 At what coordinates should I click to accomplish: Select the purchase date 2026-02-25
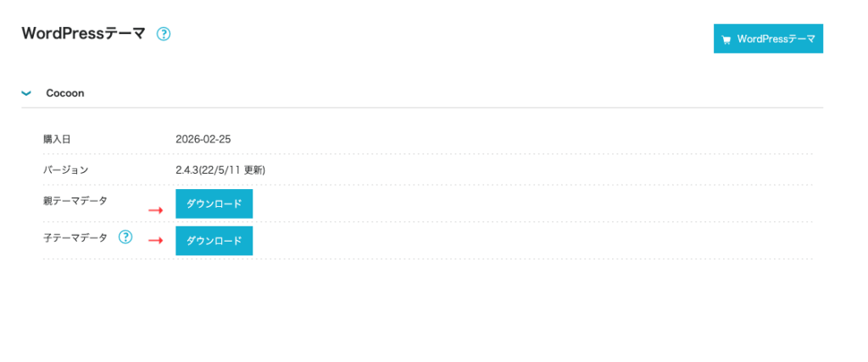(204, 138)
